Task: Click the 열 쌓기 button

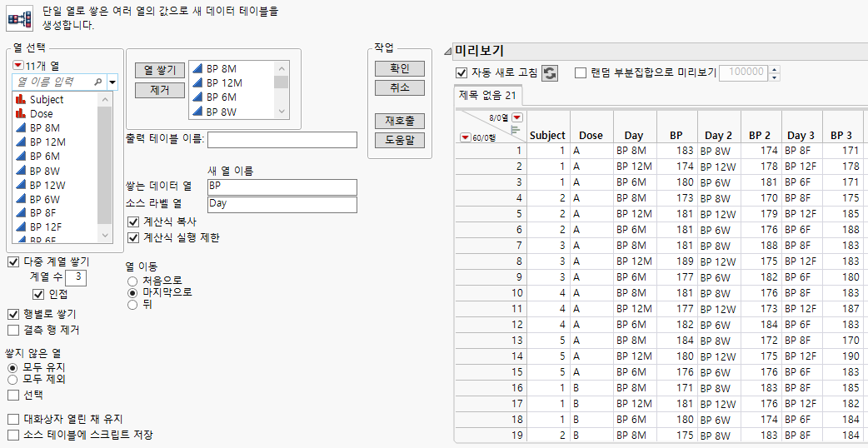Action: click(x=160, y=71)
